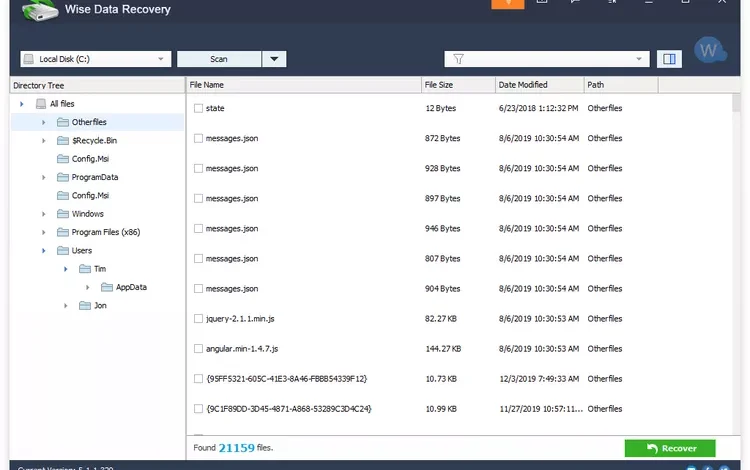This screenshot has width=750, height=470.
Task: Start a scan with the Scan button
Action: (x=219, y=59)
